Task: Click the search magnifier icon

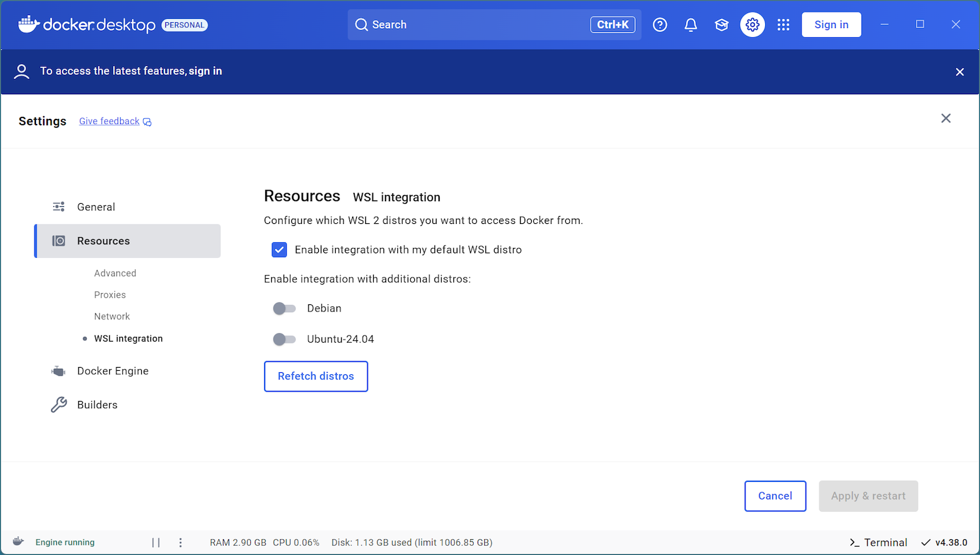Action: (x=361, y=25)
